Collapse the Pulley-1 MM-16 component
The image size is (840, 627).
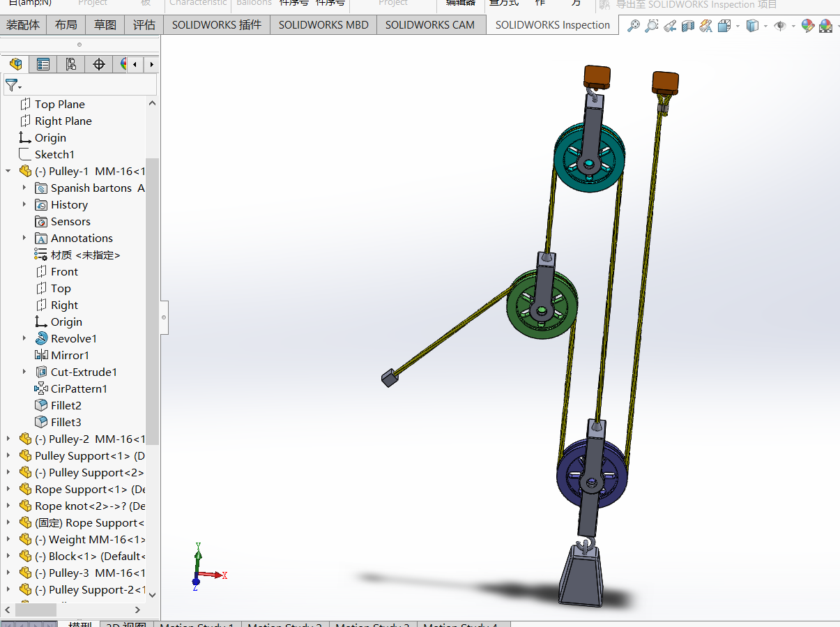(x=8, y=171)
